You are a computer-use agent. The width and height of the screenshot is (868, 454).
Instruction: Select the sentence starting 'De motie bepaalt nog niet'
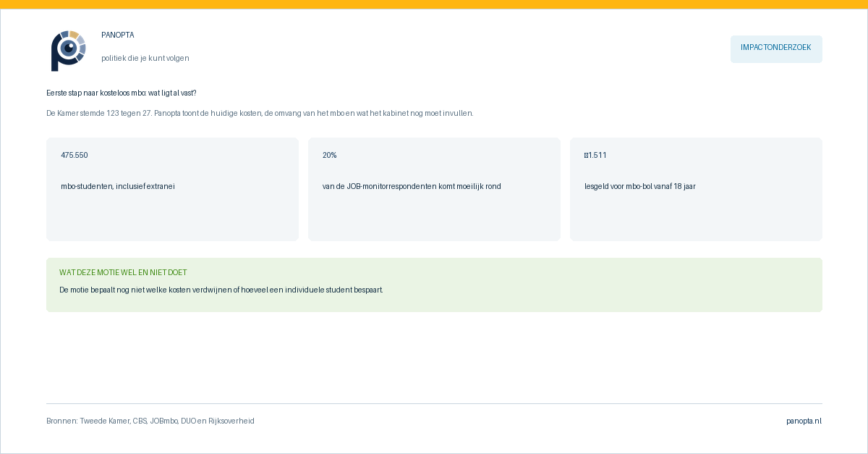click(x=221, y=290)
